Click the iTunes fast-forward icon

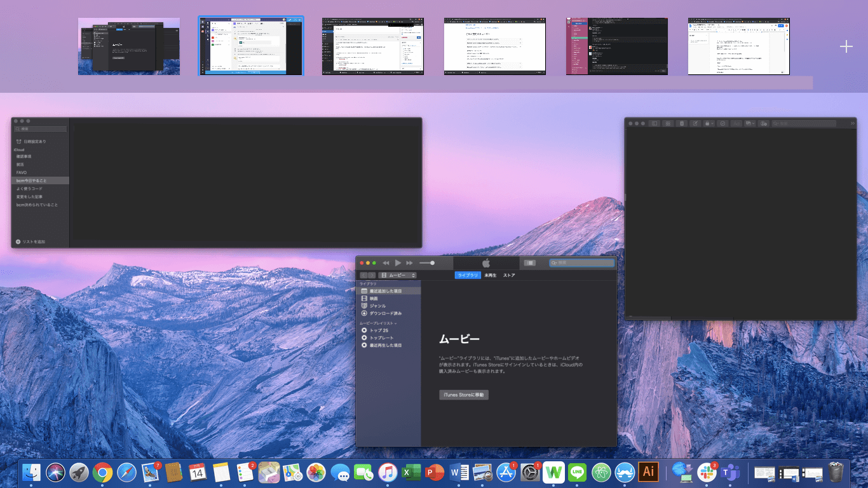410,263
